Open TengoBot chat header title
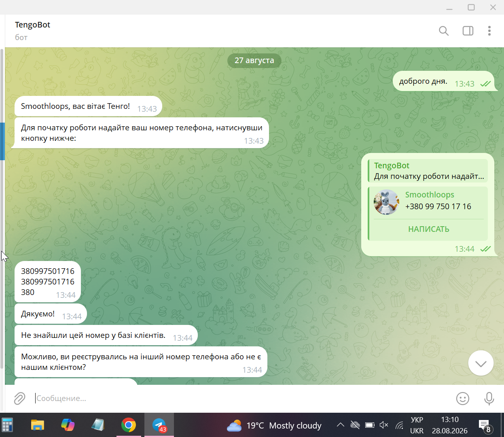Viewport: 504px width, 437px height. tap(32, 25)
